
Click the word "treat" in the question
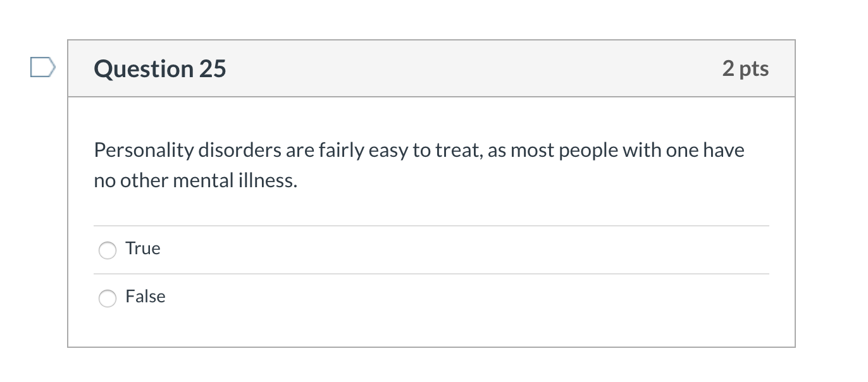[459, 151]
